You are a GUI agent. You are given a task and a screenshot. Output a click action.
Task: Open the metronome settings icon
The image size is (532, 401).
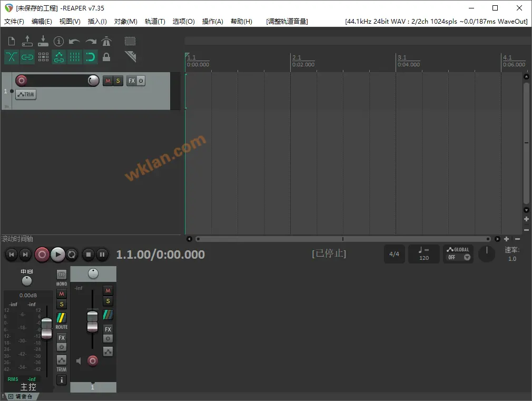click(106, 41)
